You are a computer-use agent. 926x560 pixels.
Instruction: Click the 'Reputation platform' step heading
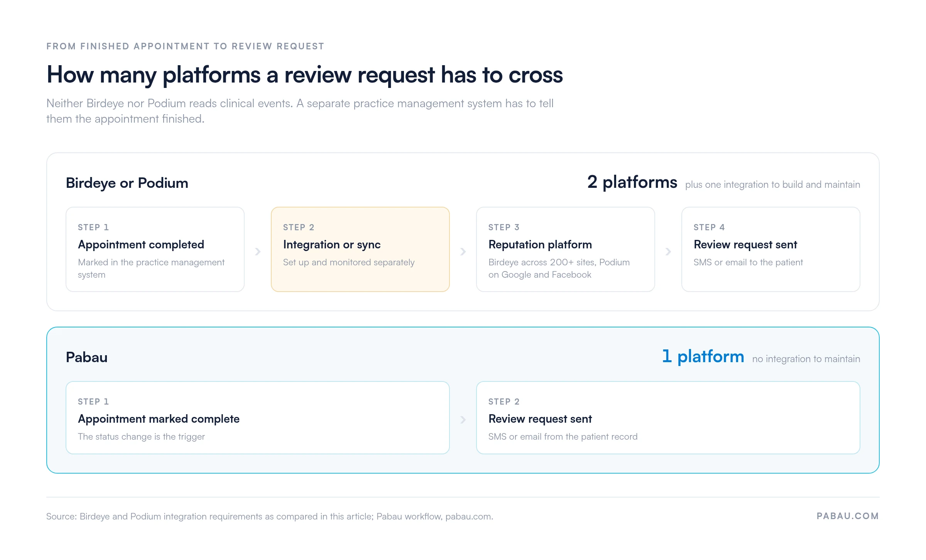point(540,245)
